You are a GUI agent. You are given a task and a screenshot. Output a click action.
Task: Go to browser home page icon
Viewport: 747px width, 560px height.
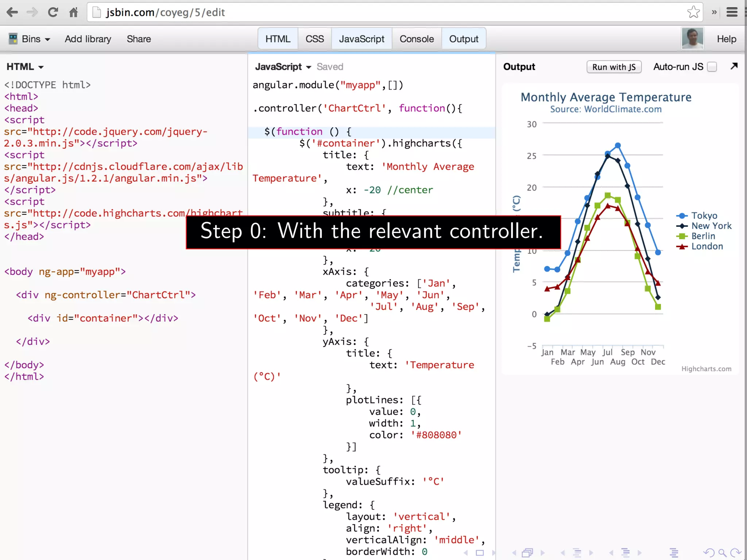(x=73, y=12)
